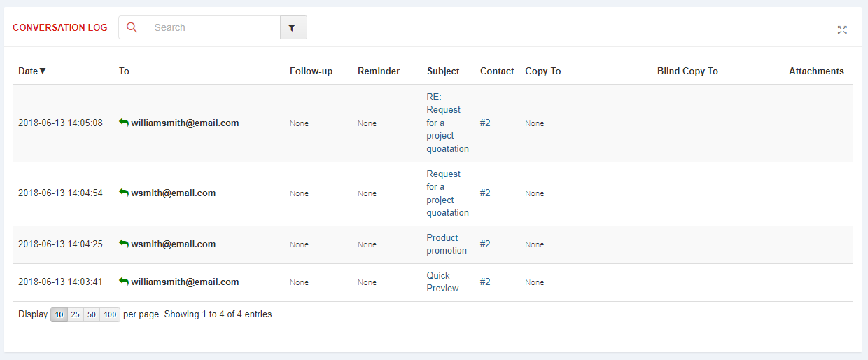Image resolution: width=868 pixels, height=360 pixels.
Task: Click the red search magnifier icon
Action: (x=132, y=27)
